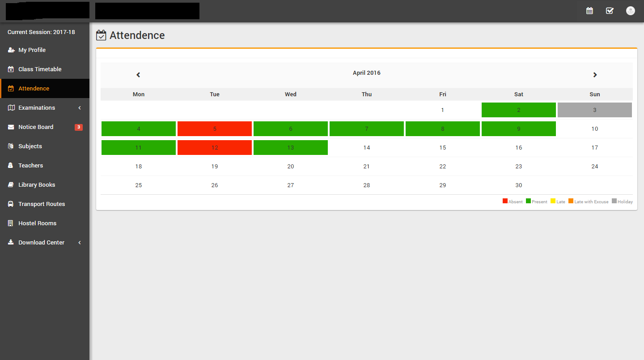Image resolution: width=644 pixels, height=360 pixels.
Task: Open the Subjects menu item
Action: [30, 146]
